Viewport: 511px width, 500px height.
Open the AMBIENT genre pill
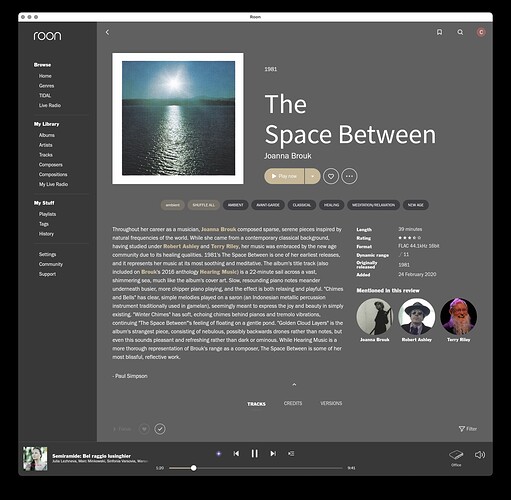click(x=235, y=205)
